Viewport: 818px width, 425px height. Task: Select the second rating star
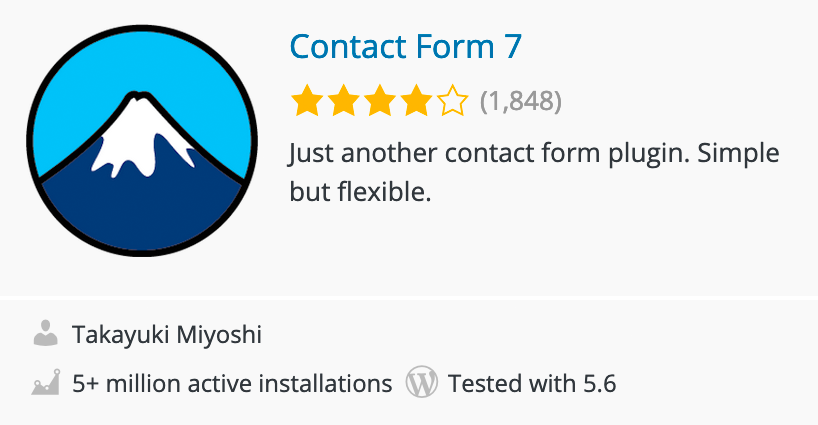(x=343, y=101)
